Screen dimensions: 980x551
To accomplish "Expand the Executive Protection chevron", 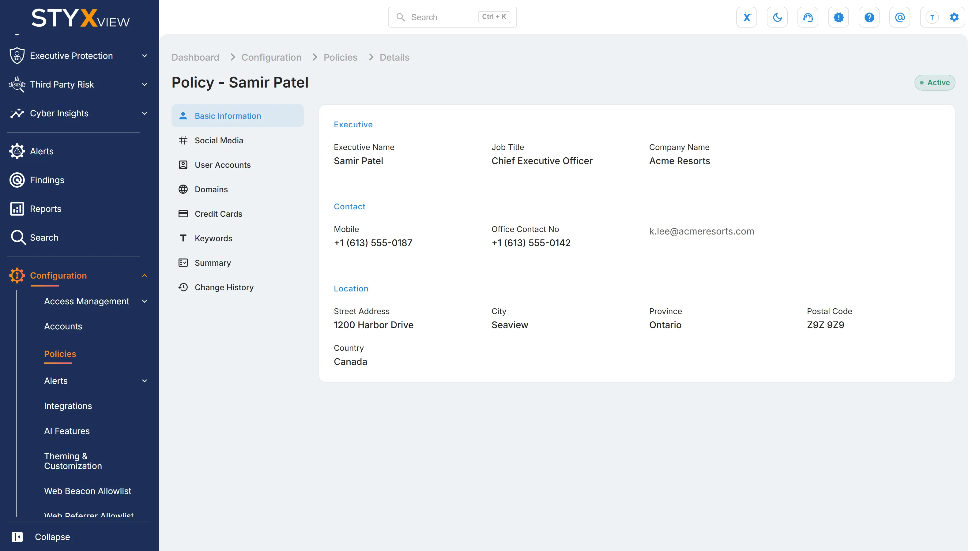I will (145, 56).
